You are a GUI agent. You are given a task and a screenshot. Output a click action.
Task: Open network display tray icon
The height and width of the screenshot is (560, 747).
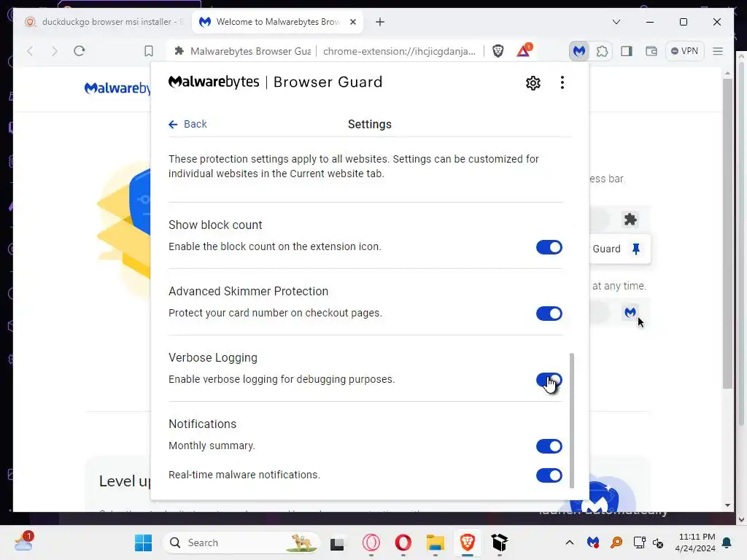pos(639,542)
